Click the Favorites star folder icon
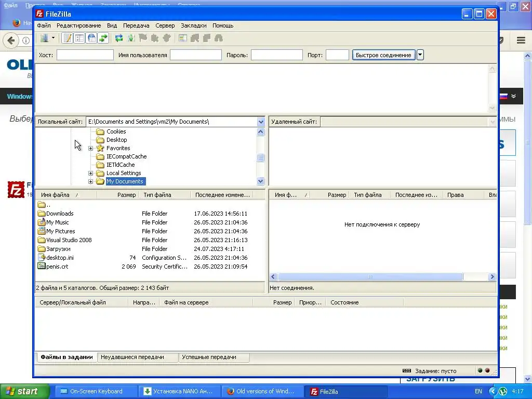Viewport: 532px width, 399px height. click(100, 148)
